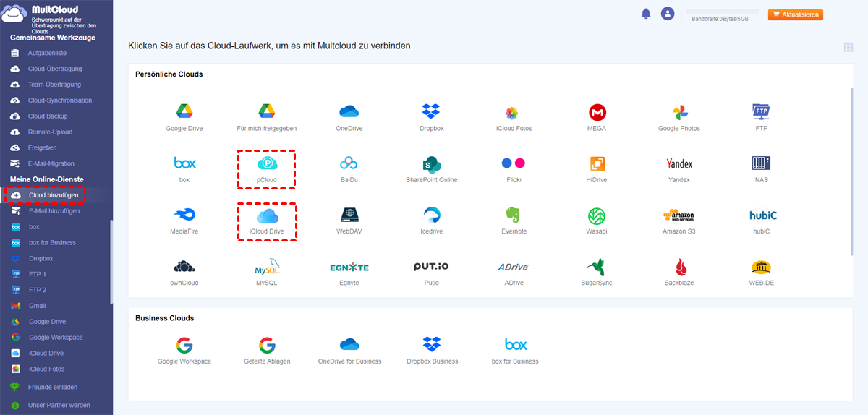Select the ownCloud icon
Viewport: 868px width, 415px height.
point(184,272)
